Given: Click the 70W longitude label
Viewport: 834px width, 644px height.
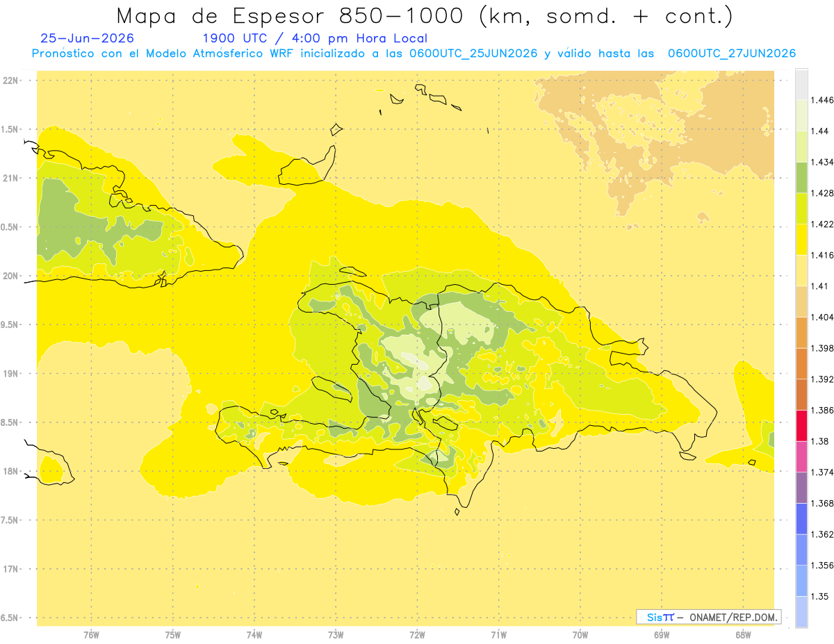Looking at the screenshot, I should (x=580, y=635).
